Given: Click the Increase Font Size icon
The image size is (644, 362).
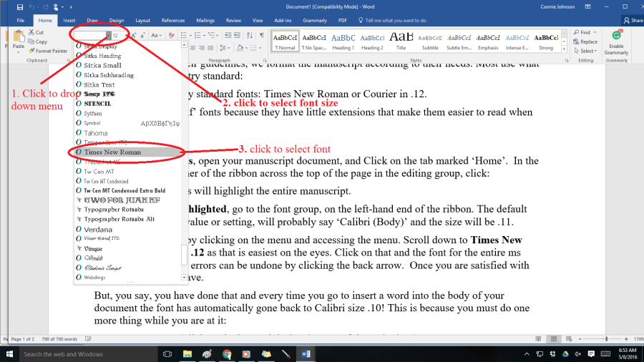Looking at the screenshot, I should pyautogui.click(x=133, y=35).
